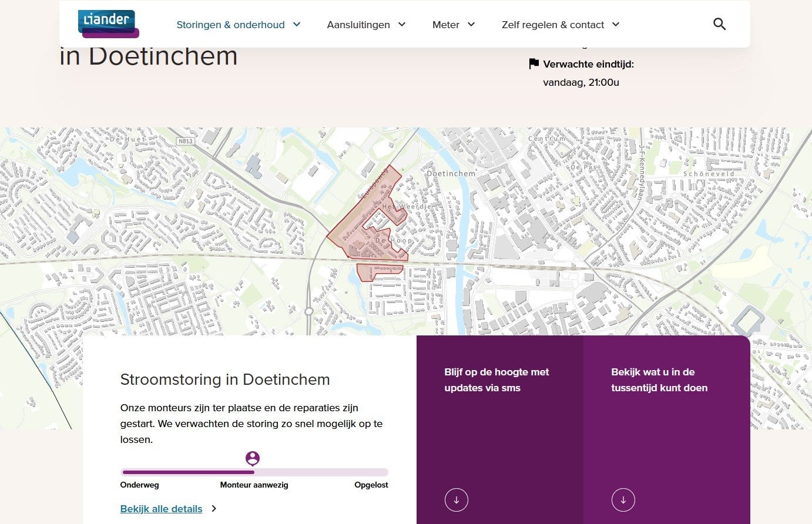Click the N813 road label on the map
This screenshot has width=812, height=524.
coord(185,141)
